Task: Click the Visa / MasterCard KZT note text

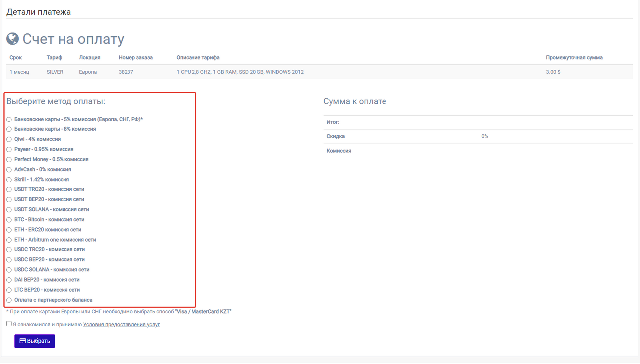Action: coord(203,312)
